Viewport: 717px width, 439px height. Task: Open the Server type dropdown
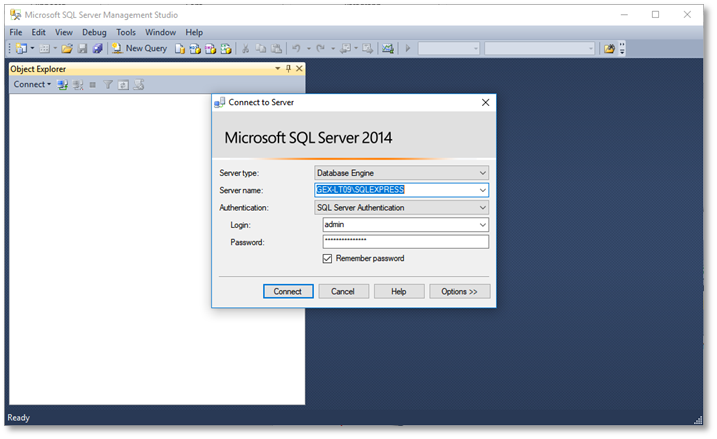(x=482, y=173)
